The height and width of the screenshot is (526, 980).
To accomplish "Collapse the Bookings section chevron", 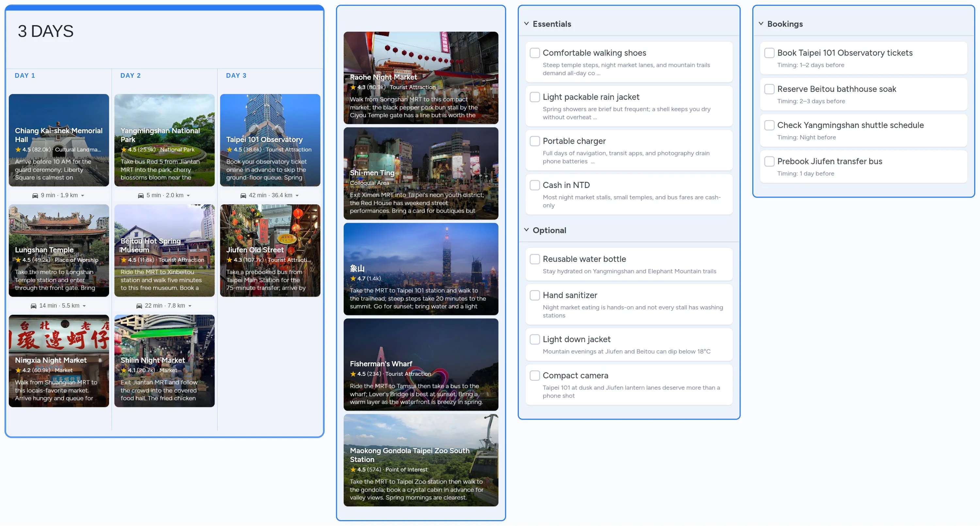I will [x=761, y=24].
